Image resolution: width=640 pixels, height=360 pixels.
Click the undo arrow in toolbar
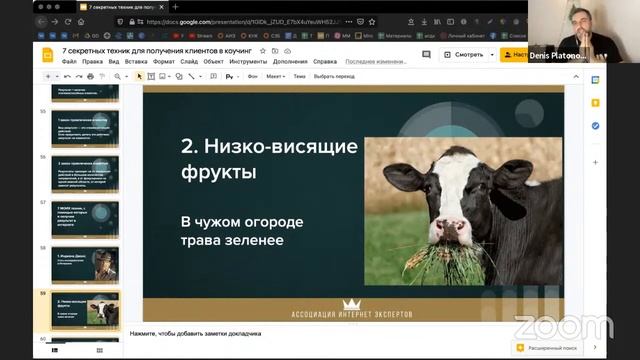coord(67,76)
